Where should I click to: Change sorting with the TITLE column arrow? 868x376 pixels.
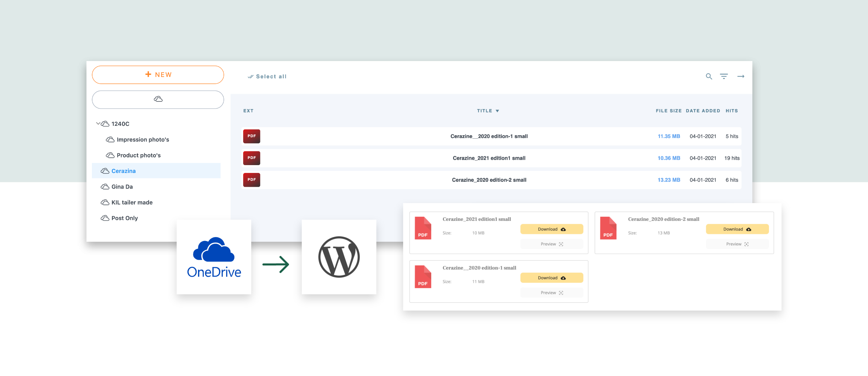pos(497,111)
